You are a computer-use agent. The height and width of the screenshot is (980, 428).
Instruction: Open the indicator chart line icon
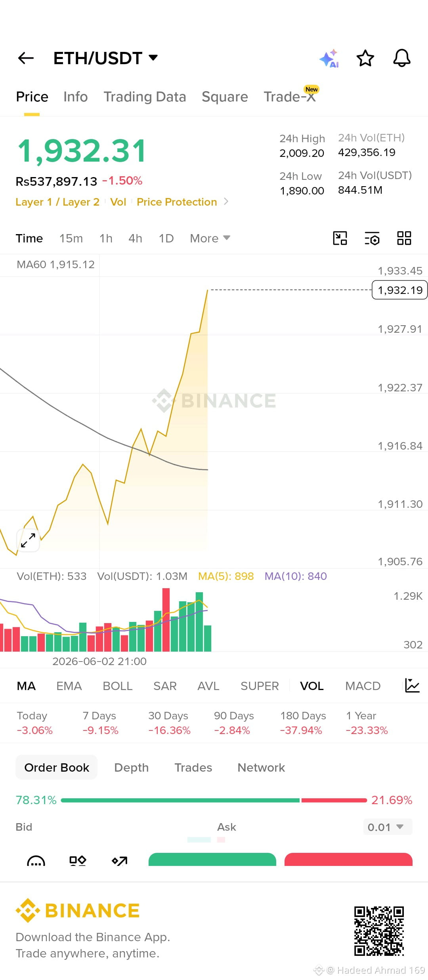[x=412, y=686]
